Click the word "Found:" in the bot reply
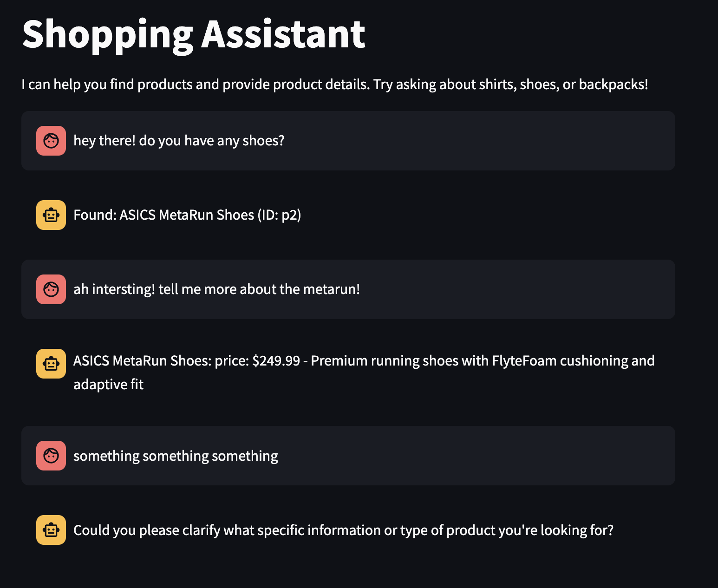 [x=95, y=215]
